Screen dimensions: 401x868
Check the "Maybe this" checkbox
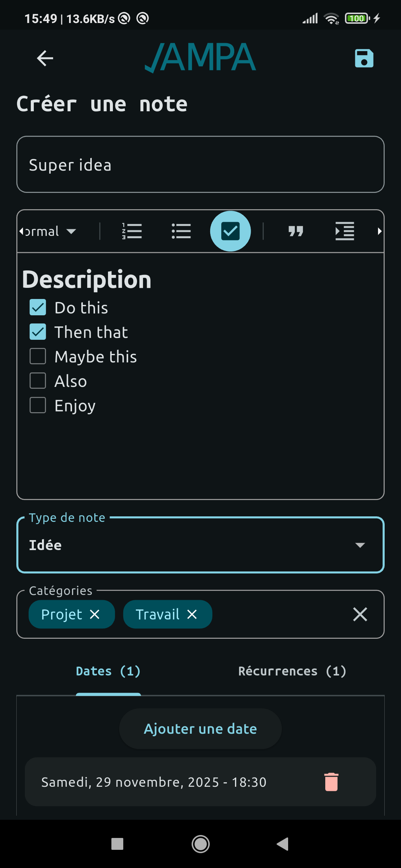click(x=38, y=356)
